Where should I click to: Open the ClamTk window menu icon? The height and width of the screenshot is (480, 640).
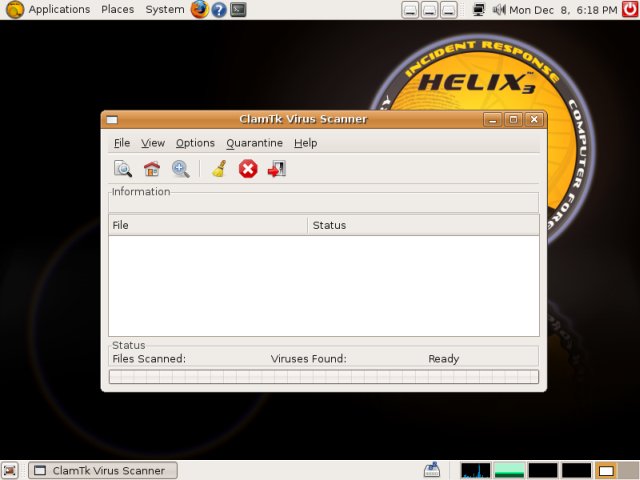click(x=112, y=120)
